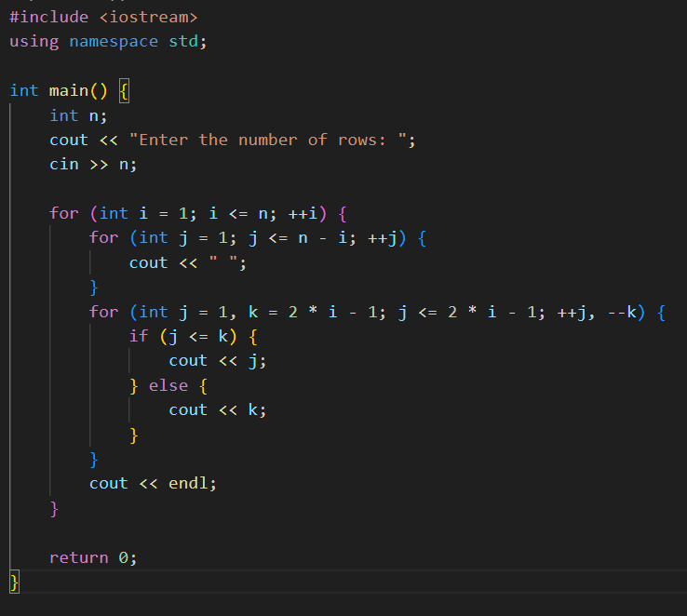Click 'using namespace std;' line
The height and width of the screenshot is (616, 687).
click(108, 42)
